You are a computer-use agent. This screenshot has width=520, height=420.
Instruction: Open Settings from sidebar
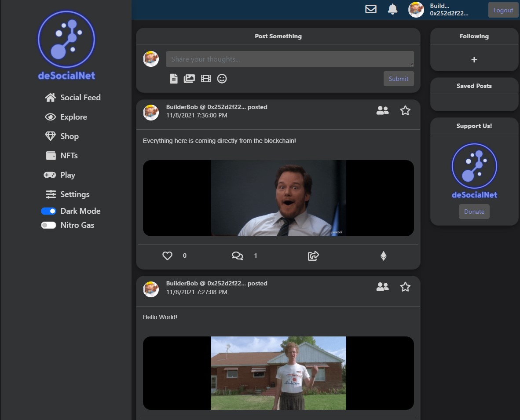pos(67,194)
